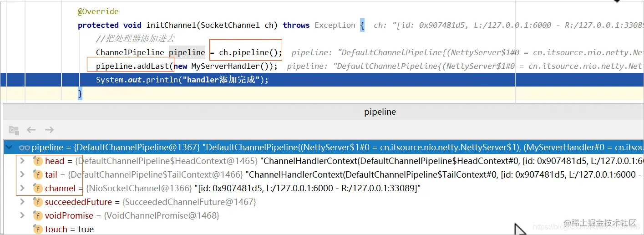Click ChannelPipeline type in declaration
The width and height of the screenshot is (644, 235).
[x=130, y=52]
